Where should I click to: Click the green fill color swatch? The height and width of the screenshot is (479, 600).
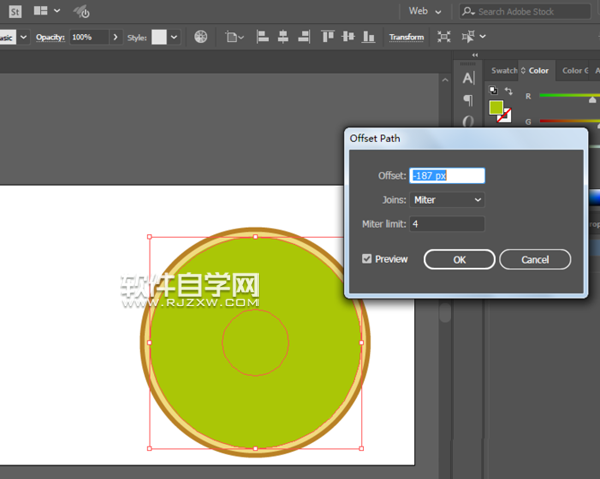pyautogui.click(x=496, y=107)
